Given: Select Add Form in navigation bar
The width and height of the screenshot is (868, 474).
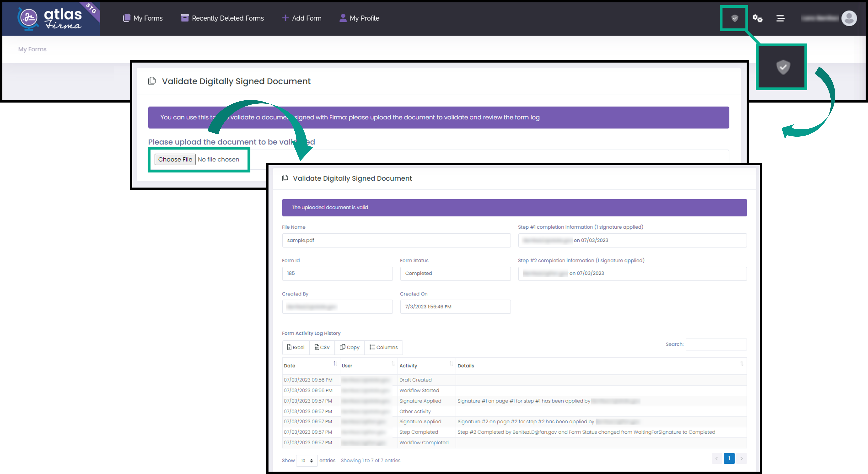Looking at the screenshot, I should tap(302, 18).
